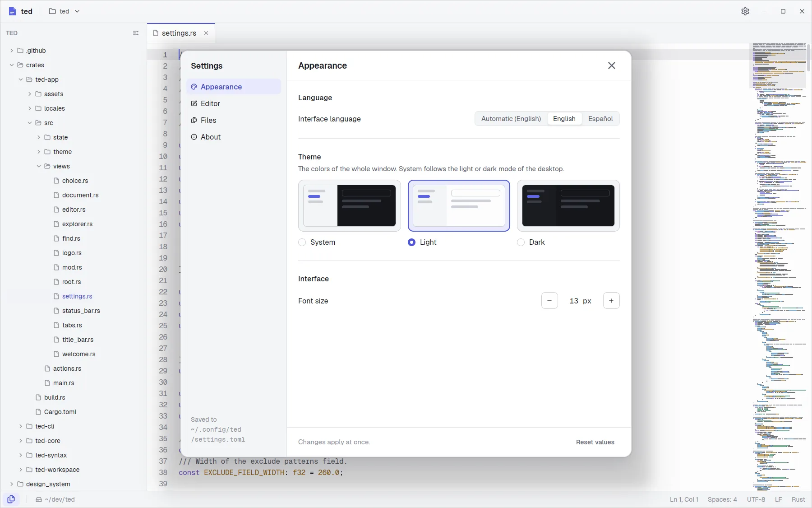Click Spaces: 4 indentation in status bar
The height and width of the screenshot is (508, 812).
tap(722, 499)
